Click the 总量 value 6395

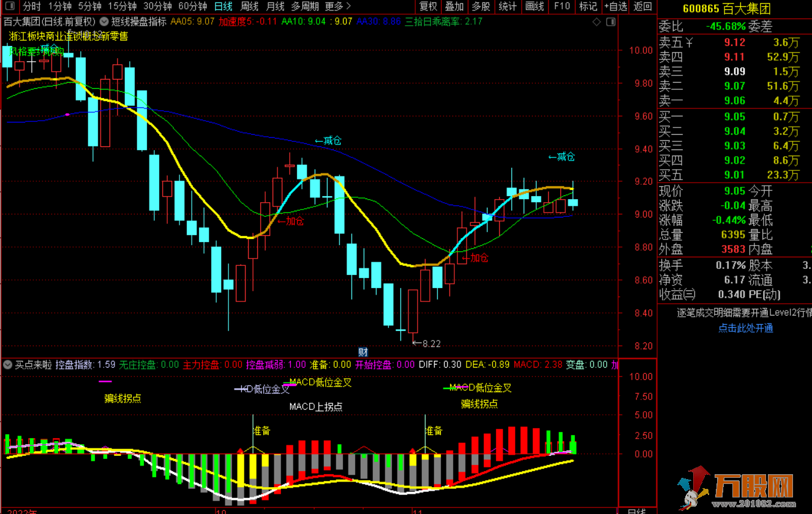coord(733,235)
